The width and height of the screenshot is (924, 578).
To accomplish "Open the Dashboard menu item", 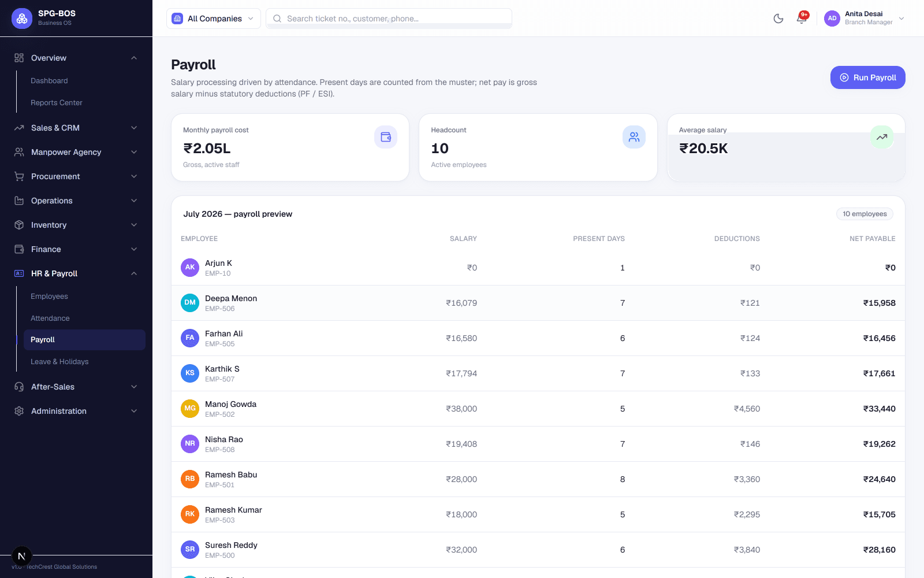I will [84, 81].
